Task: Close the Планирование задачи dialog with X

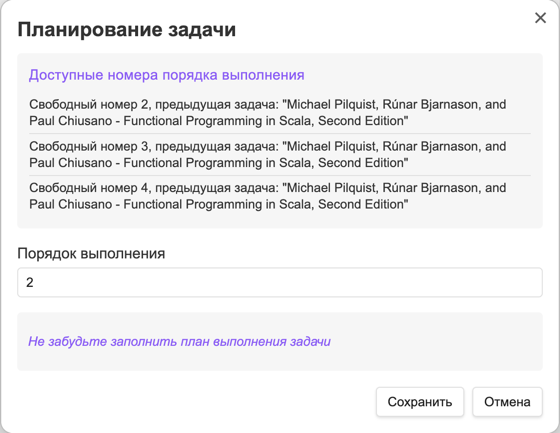Action: [540, 18]
